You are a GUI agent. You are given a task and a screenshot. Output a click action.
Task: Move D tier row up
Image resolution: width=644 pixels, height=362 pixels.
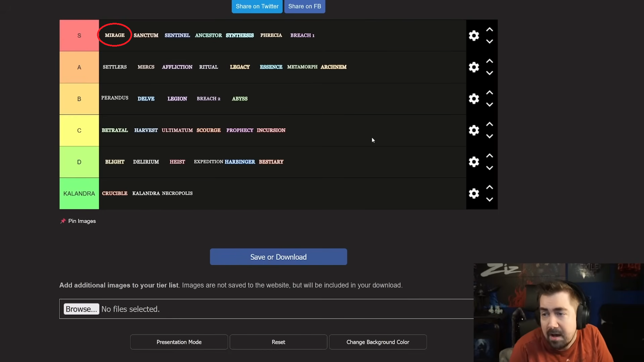pyautogui.click(x=490, y=156)
